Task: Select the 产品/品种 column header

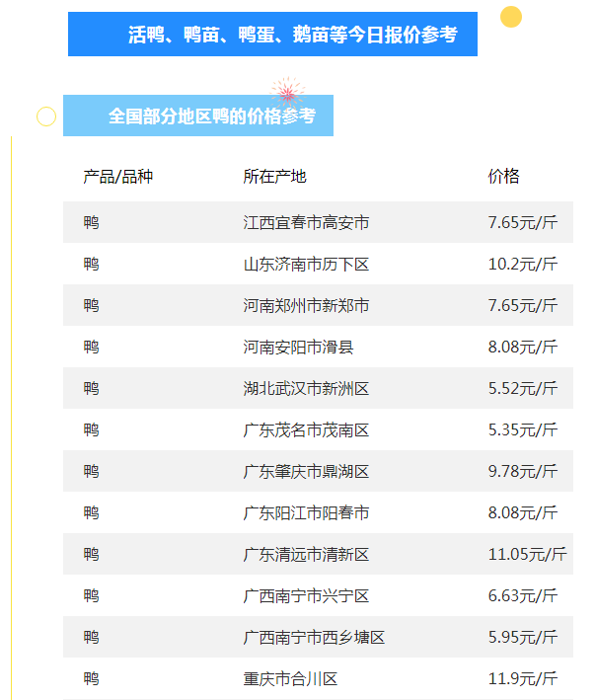Action: tap(118, 177)
